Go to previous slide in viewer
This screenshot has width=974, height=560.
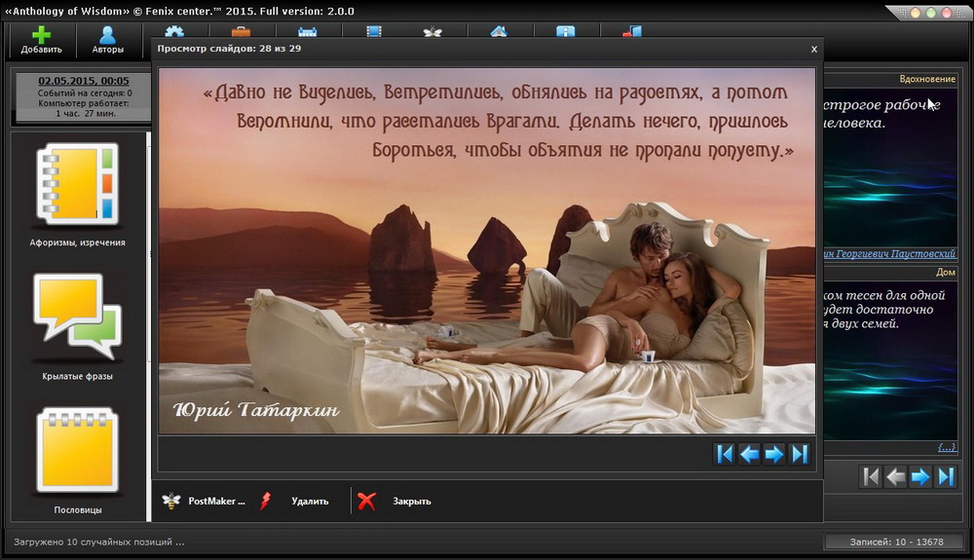[x=749, y=454]
